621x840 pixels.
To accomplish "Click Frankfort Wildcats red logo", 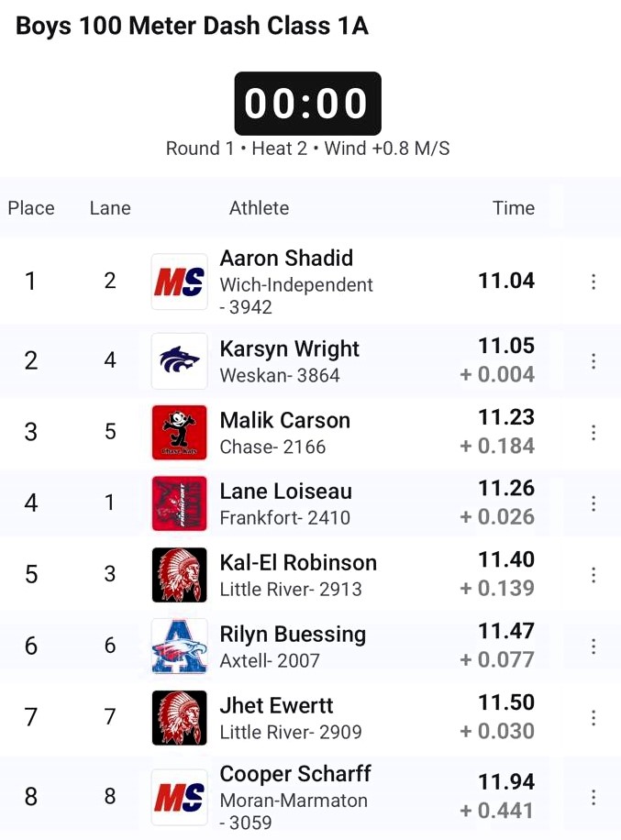I will point(180,503).
